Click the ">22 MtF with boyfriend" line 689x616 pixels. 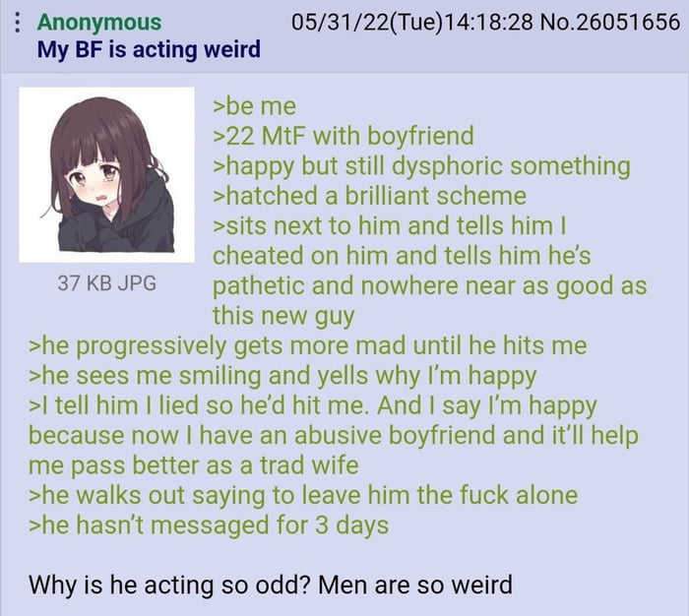[x=344, y=136]
